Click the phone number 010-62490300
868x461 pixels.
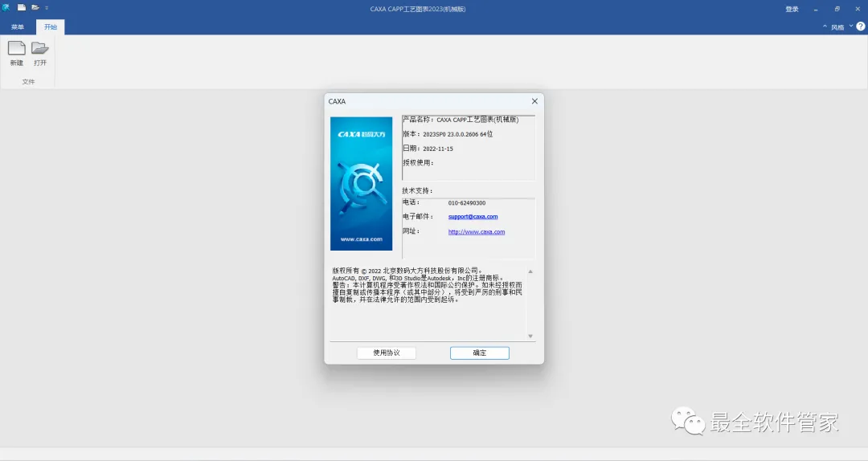pos(467,203)
